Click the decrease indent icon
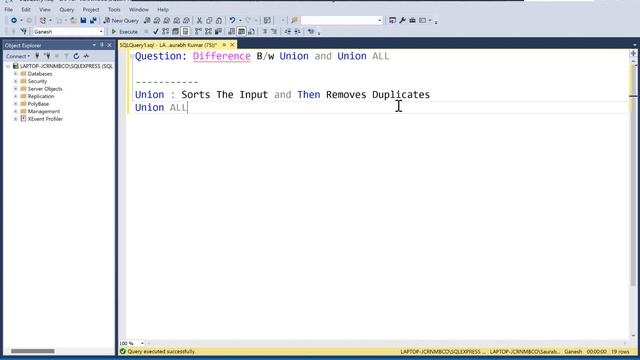The image size is (640, 360). (x=288, y=31)
